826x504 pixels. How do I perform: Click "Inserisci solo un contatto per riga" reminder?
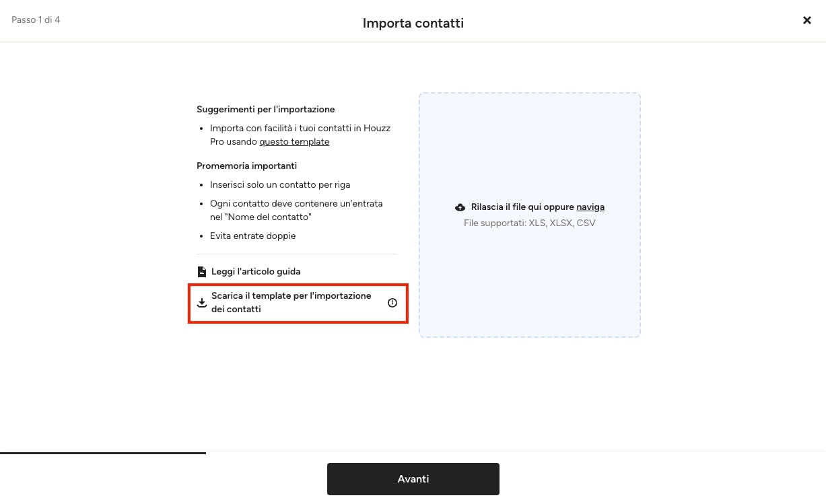click(280, 184)
